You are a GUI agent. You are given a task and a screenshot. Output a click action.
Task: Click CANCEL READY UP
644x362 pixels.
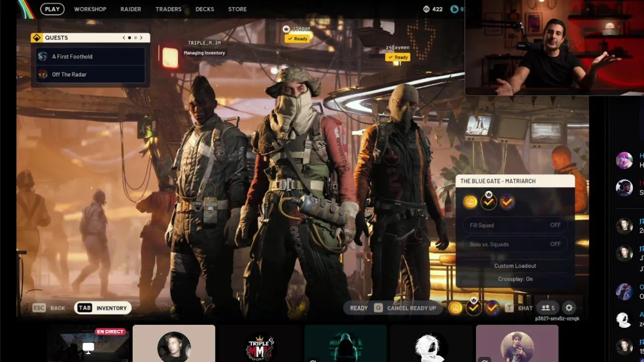pos(412,308)
